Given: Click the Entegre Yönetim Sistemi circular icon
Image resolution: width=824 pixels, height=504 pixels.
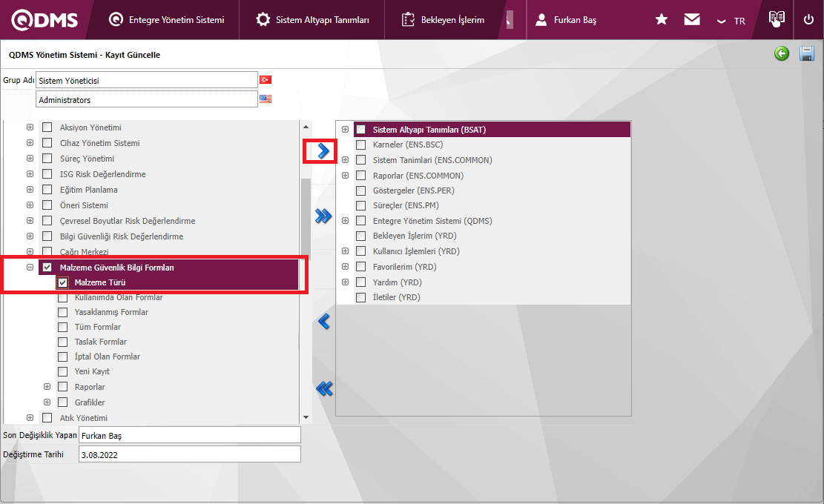Looking at the screenshot, I should [x=116, y=19].
